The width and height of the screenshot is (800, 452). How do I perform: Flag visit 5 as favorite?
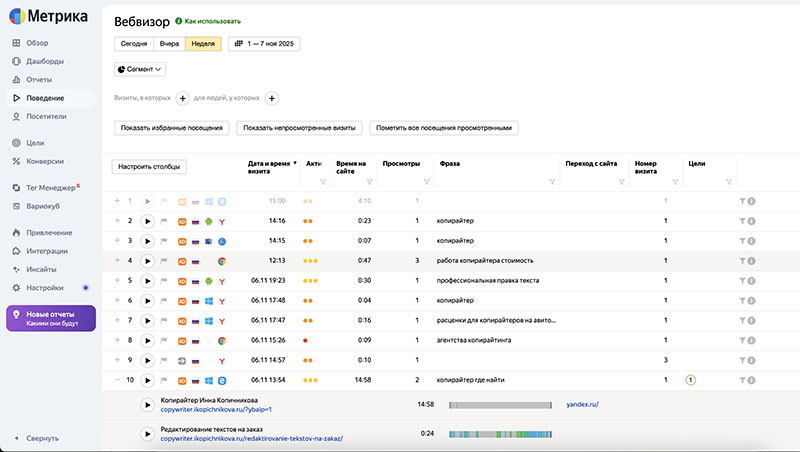point(164,281)
